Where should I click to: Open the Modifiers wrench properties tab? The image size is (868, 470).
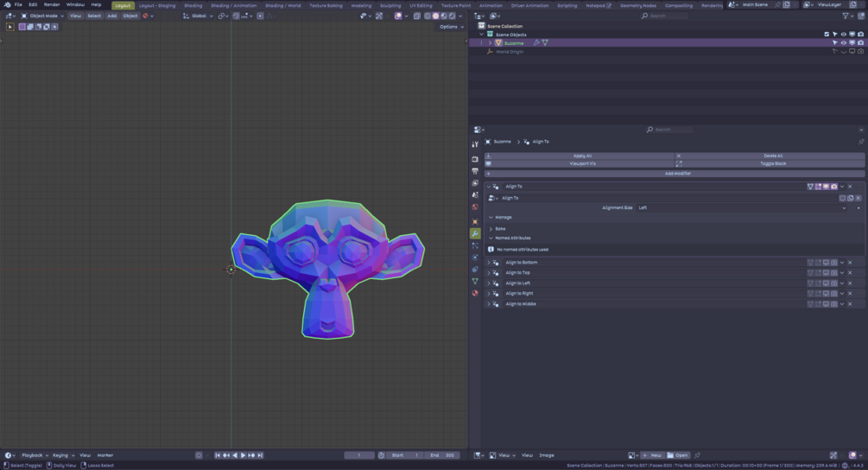(475, 233)
